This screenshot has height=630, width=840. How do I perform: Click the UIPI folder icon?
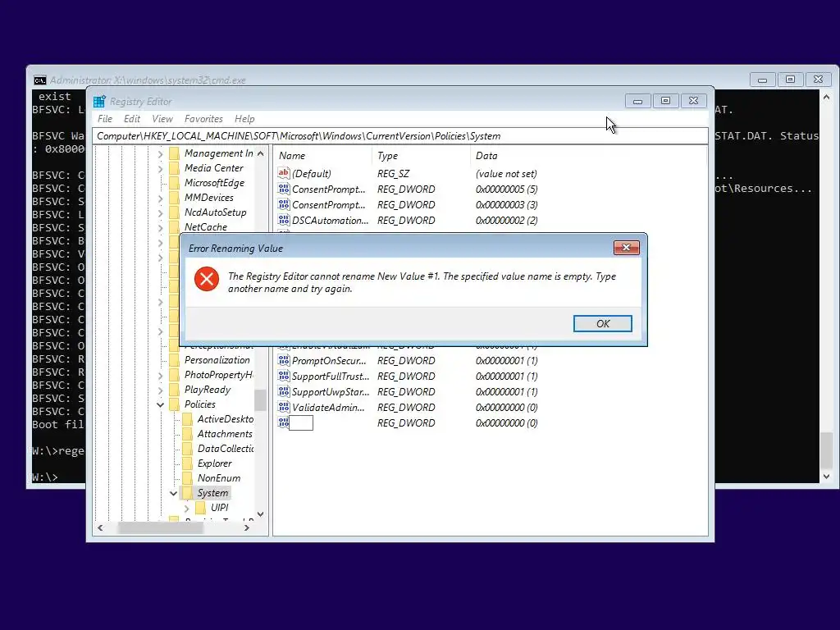tap(200, 507)
